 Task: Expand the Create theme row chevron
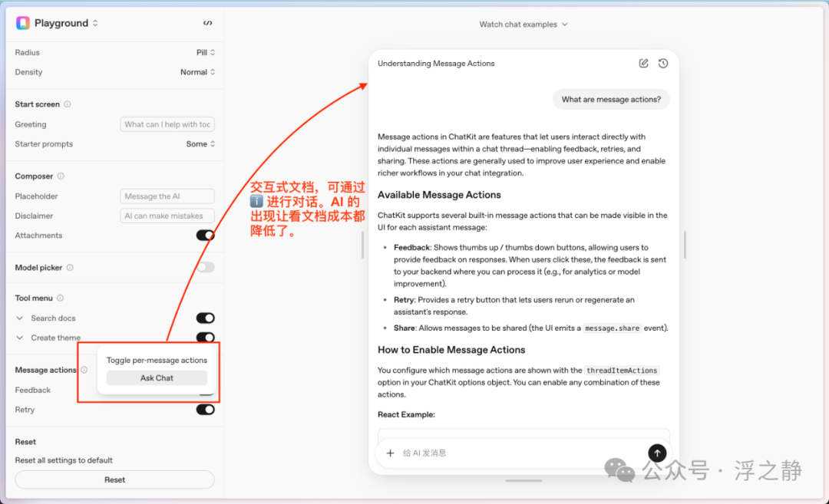pyautogui.click(x=19, y=338)
